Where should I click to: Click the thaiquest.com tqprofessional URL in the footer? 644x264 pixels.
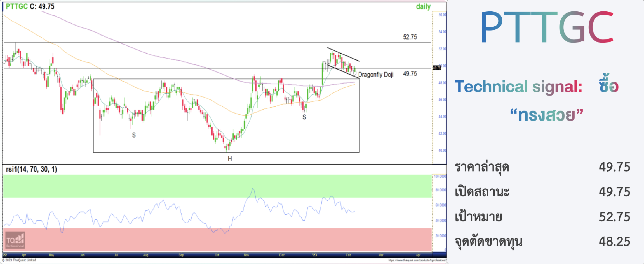tap(417, 260)
